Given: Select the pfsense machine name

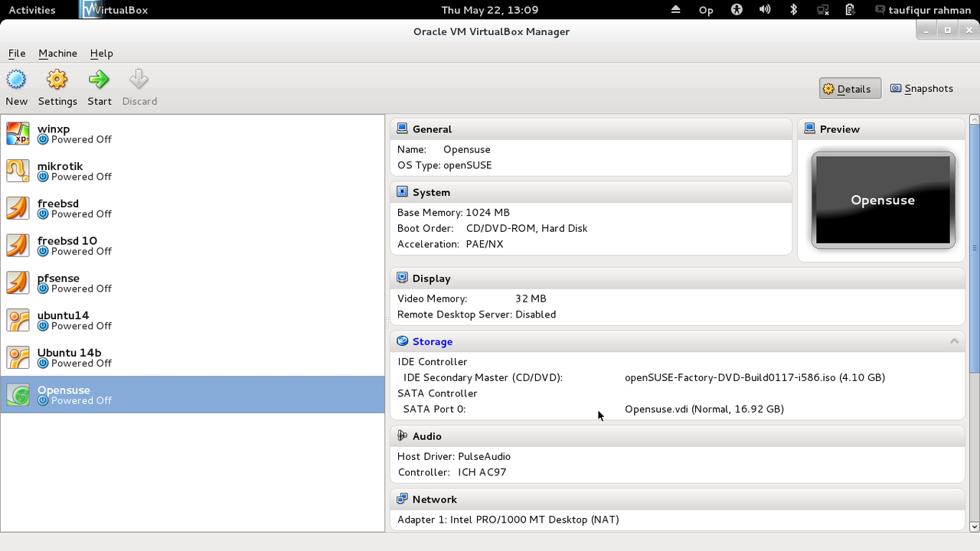Looking at the screenshot, I should coord(58,278).
